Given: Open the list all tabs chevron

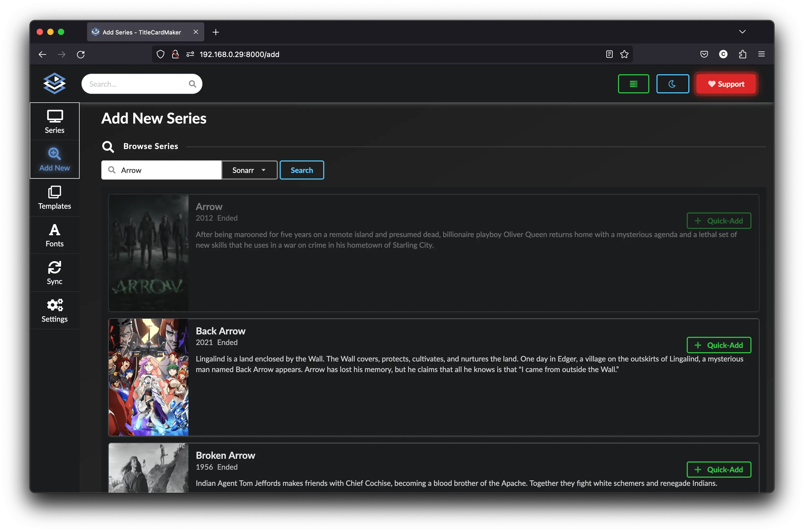Looking at the screenshot, I should pyautogui.click(x=742, y=32).
